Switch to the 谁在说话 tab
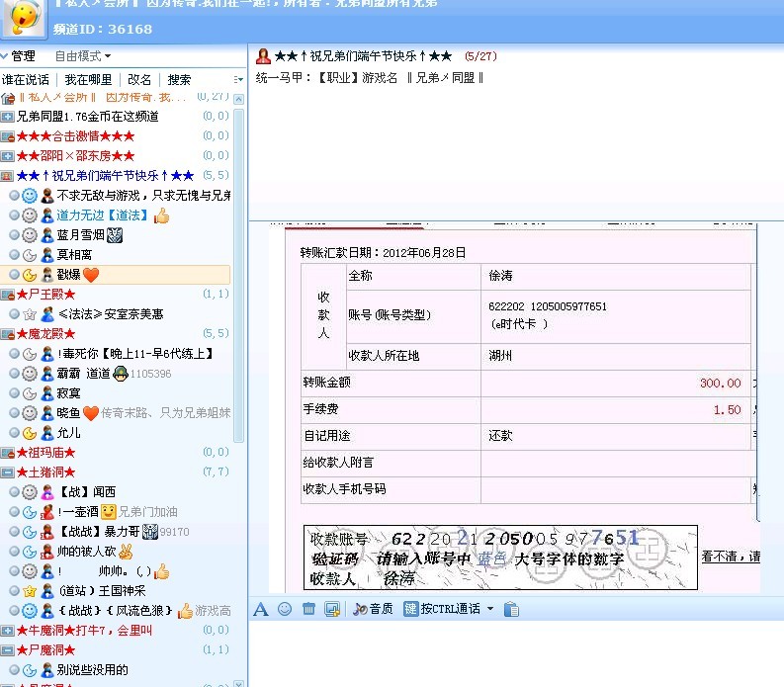This screenshot has height=687, width=784. click(x=27, y=79)
